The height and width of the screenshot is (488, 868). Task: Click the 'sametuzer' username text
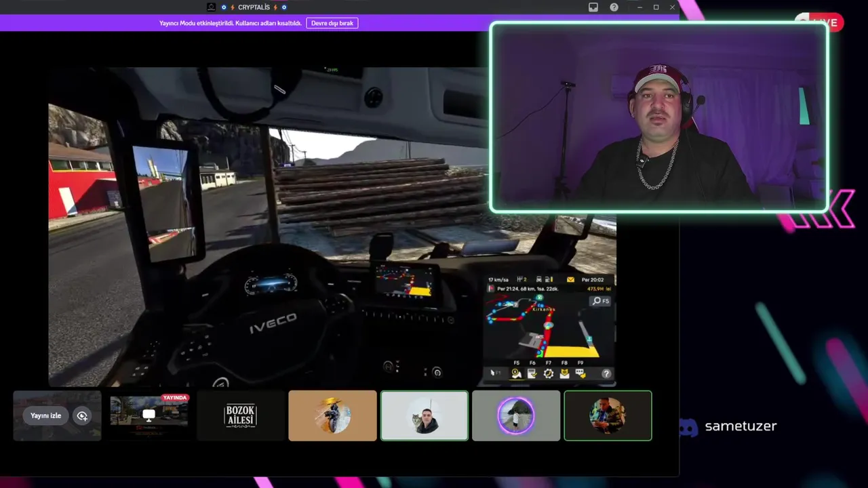pos(741,426)
